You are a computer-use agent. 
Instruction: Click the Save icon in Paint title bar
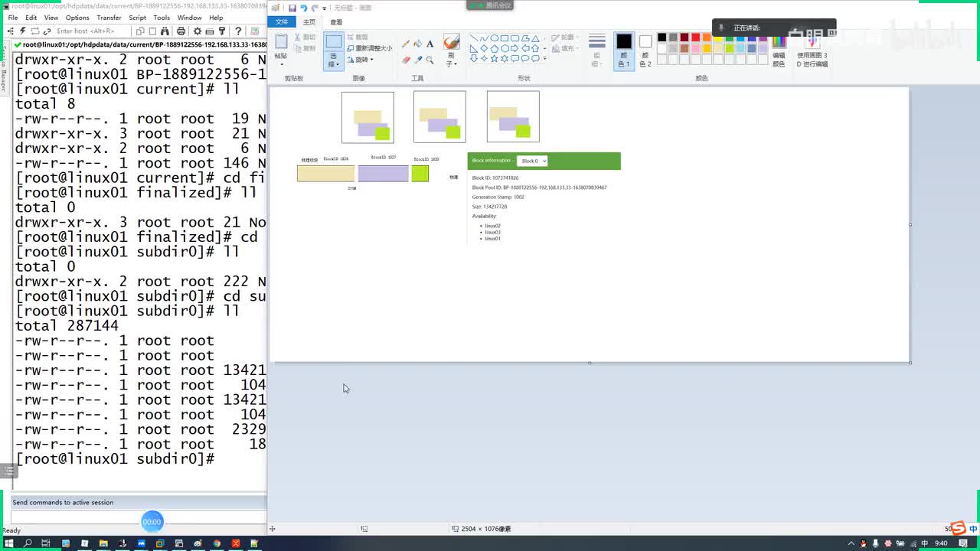click(x=292, y=8)
